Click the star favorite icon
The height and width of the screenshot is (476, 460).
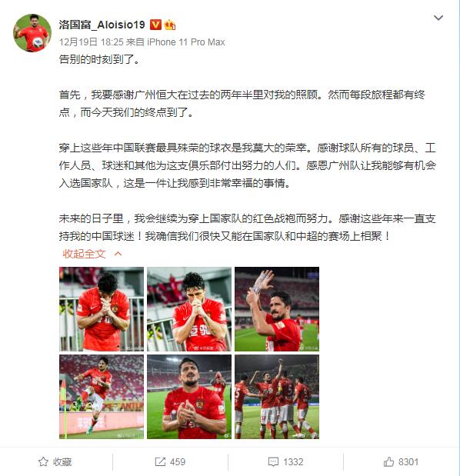click(x=43, y=461)
